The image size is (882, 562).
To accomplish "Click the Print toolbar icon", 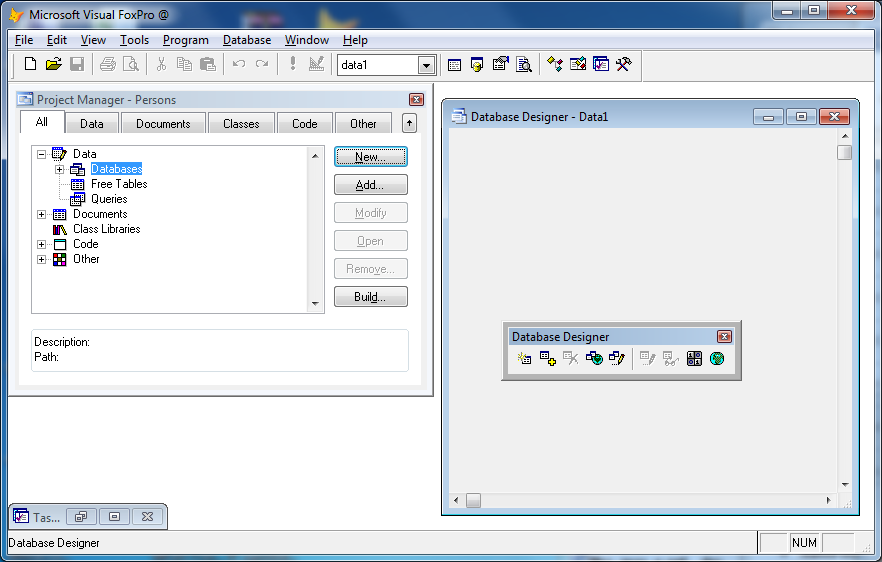I will point(107,64).
